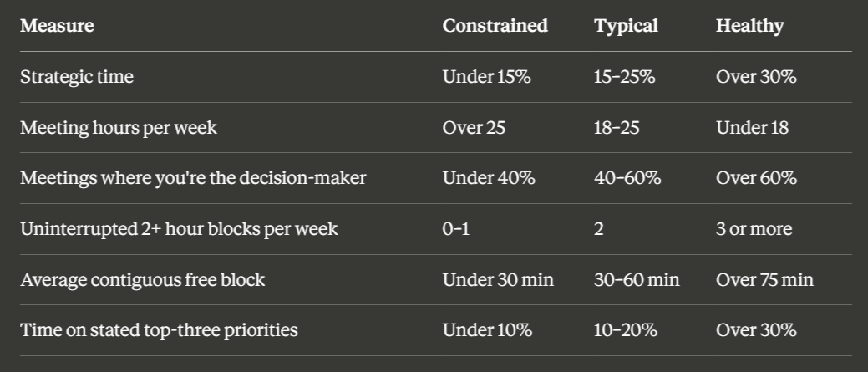Click the Over 60% healthy cell
Image resolution: width=868 pixels, height=372 pixels.
[x=756, y=178]
